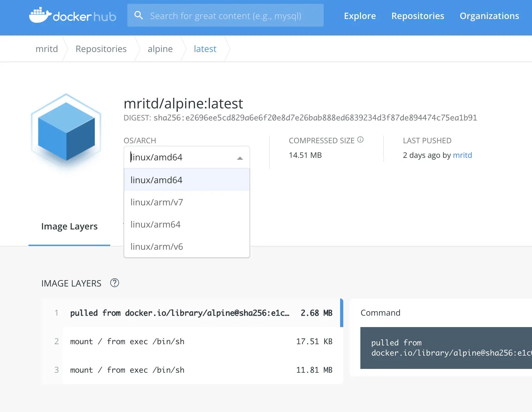This screenshot has height=412, width=532.
Task: Click the '2 days ago by' text
Action: click(x=427, y=155)
